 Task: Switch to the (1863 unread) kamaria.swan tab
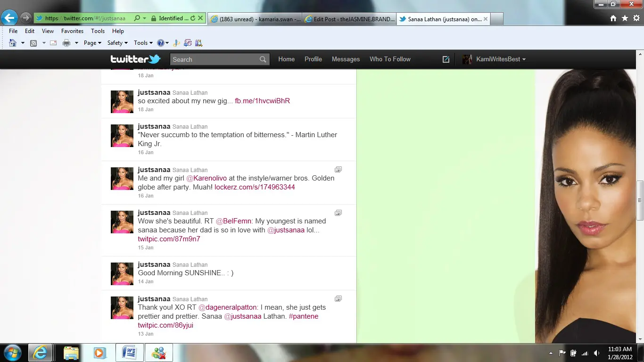point(255,19)
